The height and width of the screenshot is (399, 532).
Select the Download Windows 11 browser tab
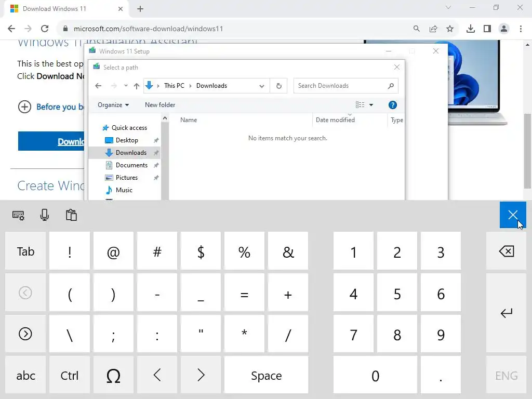coord(66,9)
